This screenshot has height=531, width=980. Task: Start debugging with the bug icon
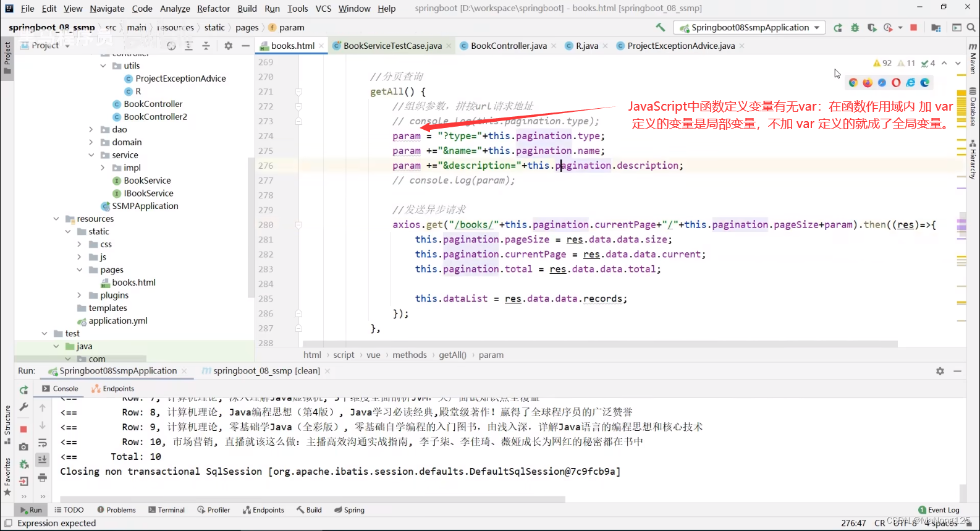pyautogui.click(x=855, y=28)
